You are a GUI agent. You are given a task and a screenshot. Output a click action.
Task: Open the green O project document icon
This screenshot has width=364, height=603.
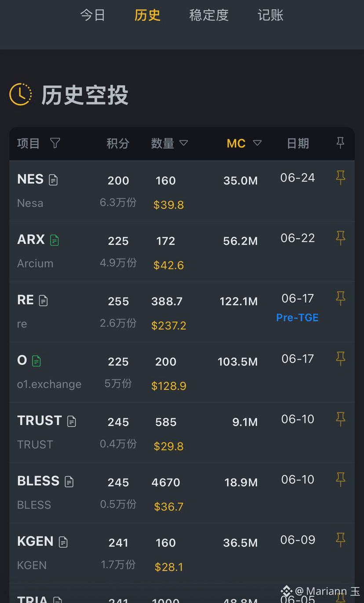[x=36, y=361]
